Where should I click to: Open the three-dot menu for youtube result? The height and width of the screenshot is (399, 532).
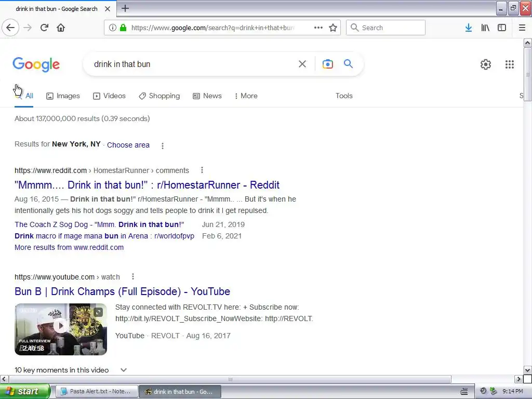tap(133, 276)
